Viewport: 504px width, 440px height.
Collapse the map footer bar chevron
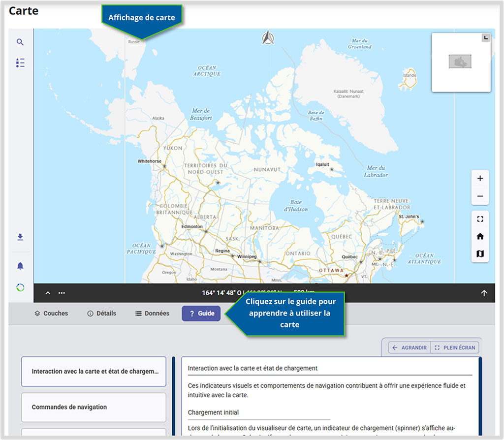tap(48, 292)
